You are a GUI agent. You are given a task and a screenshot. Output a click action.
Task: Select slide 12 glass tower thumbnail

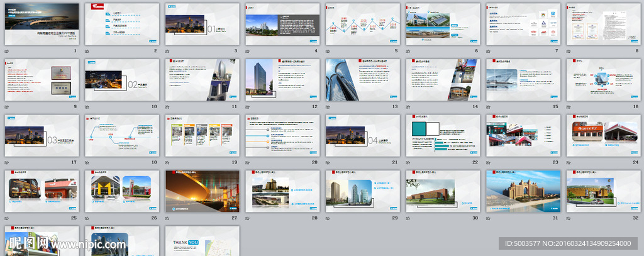click(282, 80)
